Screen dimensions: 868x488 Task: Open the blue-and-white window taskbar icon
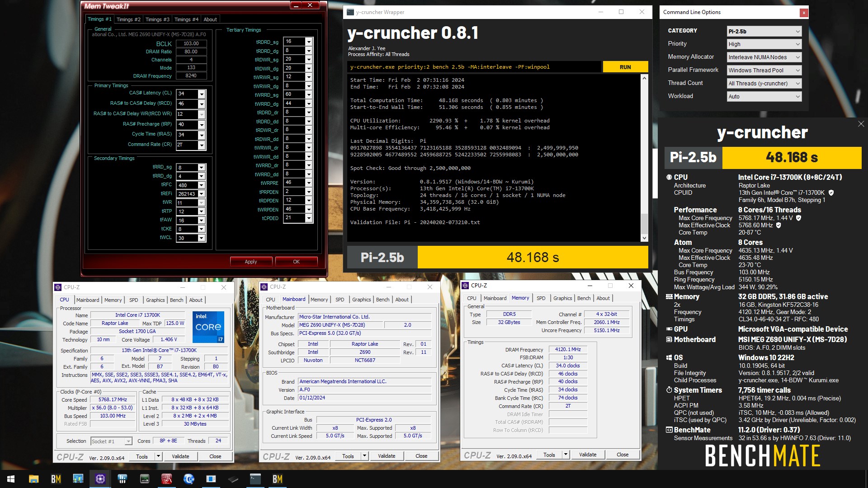coord(211,479)
